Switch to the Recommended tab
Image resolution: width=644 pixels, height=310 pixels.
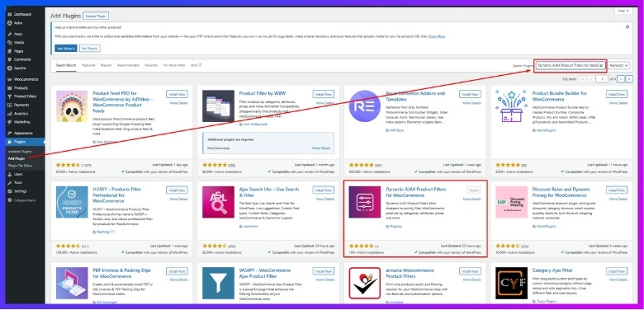128,65
